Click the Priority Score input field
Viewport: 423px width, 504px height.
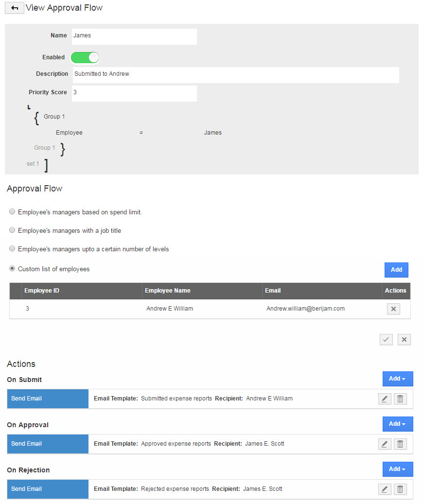click(134, 92)
